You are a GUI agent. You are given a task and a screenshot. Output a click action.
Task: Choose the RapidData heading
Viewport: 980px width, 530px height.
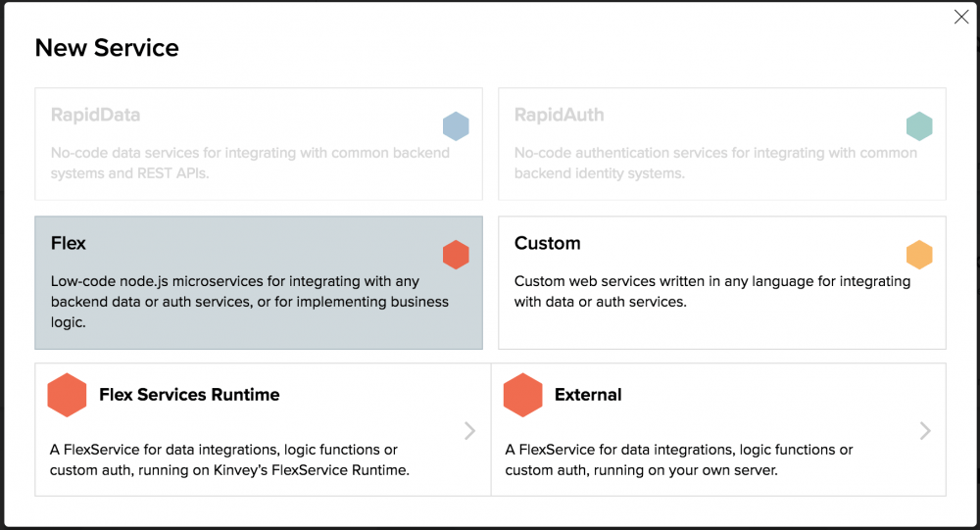coord(95,115)
